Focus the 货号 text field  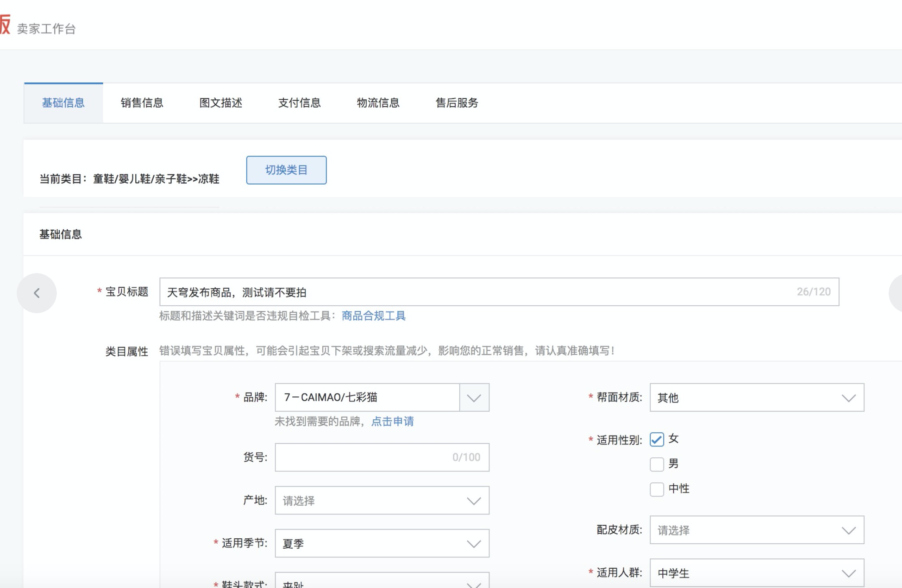click(382, 457)
